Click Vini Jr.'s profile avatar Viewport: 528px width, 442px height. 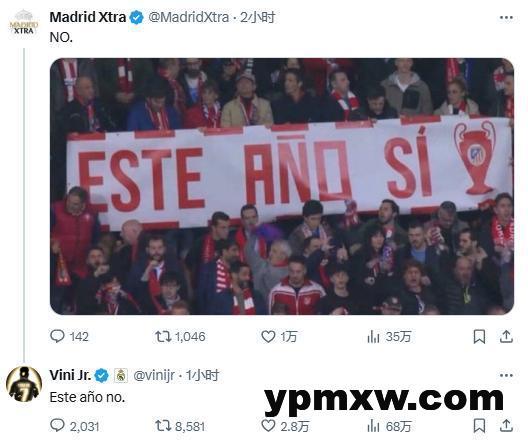24,384
